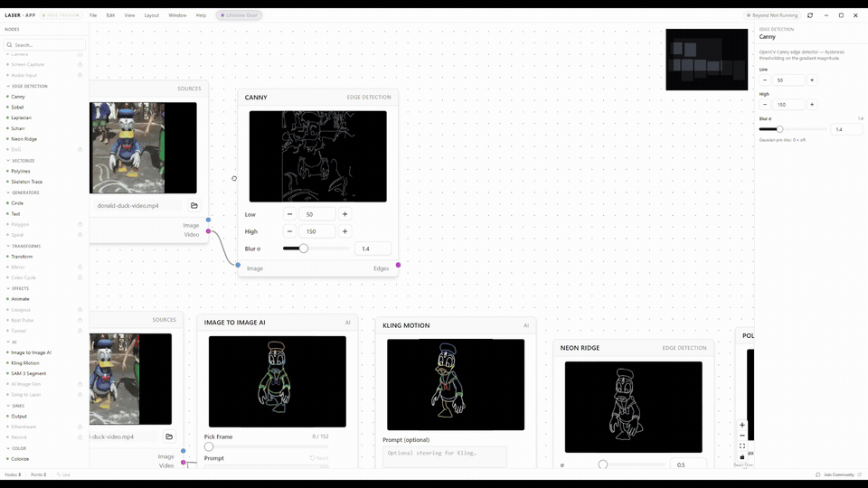Image resolution: width=868 pixels, height=488 pixels.
Task: Click lock icon beside DoG node
Action: pyautogui.click(x=80, y=149)
